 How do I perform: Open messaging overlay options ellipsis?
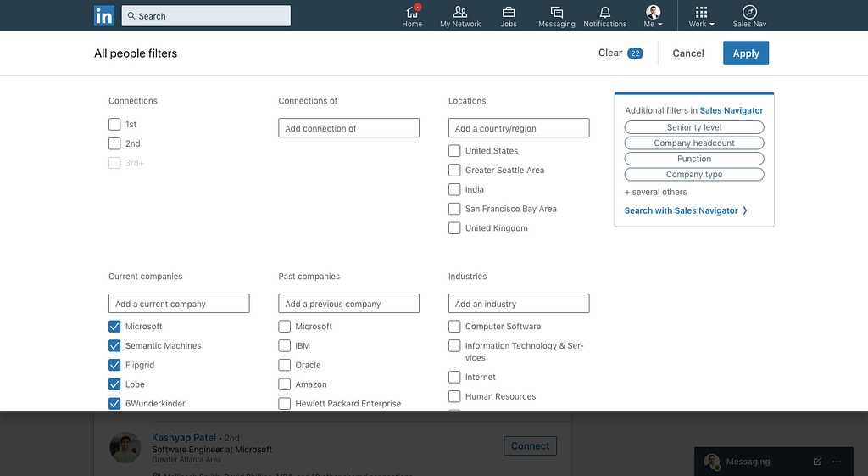point(837,462)
